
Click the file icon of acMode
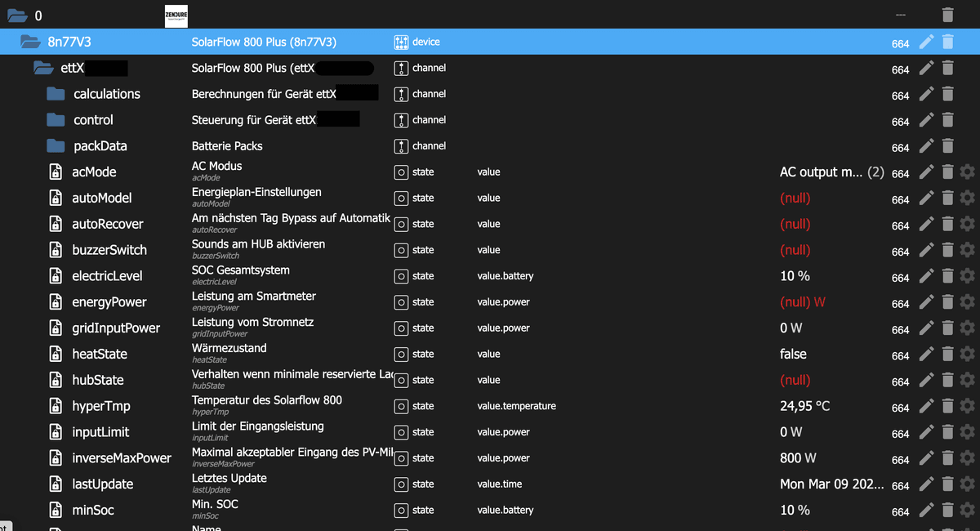point(56,172)
